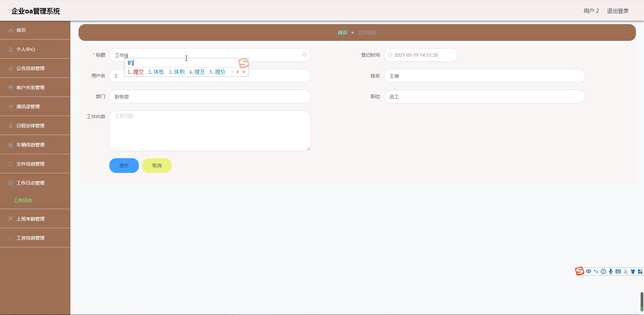644x315 pixels.
Task: Click the clipboard icon for 车辆信息管理
Action: (11, 145)
